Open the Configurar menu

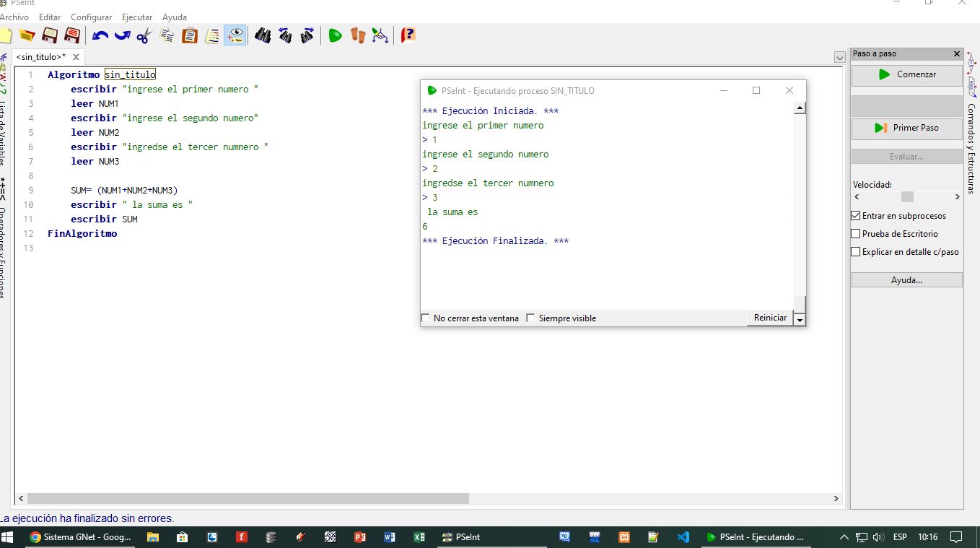91,17
